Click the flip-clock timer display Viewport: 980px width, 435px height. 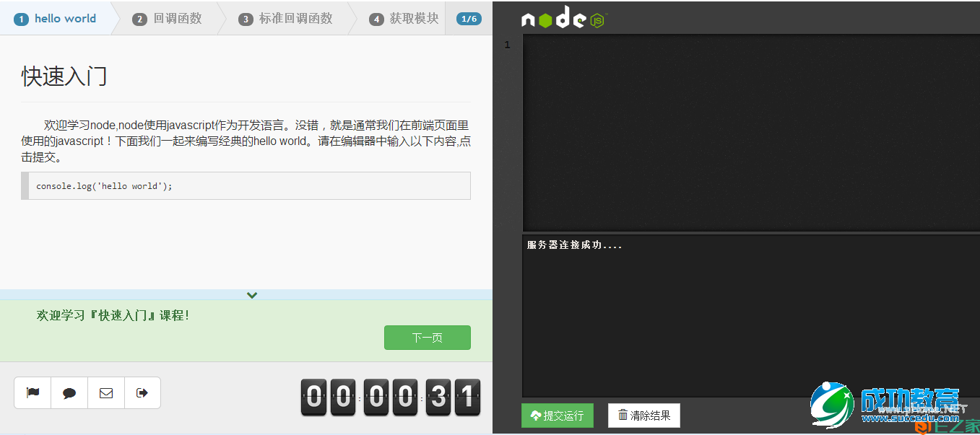pyautogui.click(x=391, y=397)
